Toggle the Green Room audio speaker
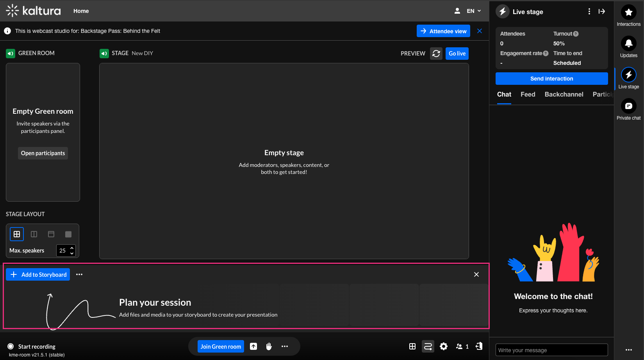The height and width of the screenshot is (360, 644). tap(11, 53)
